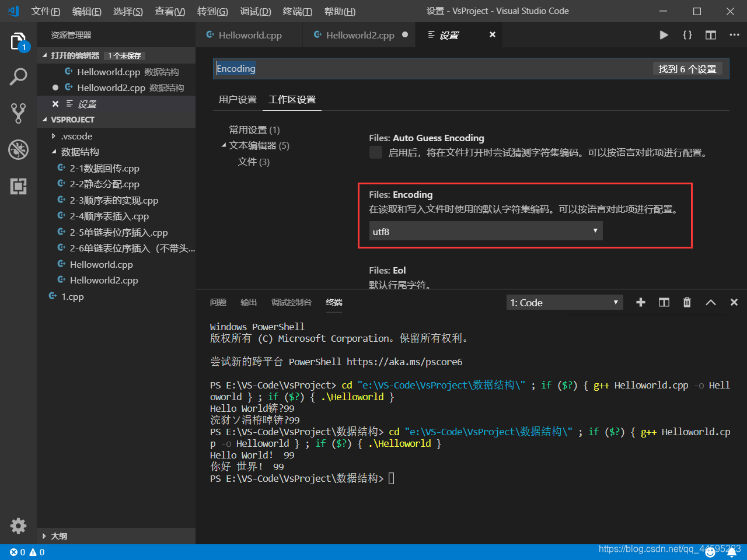The width and height of the screenshot is (747, 560).
Task: Split the terminal pane
Action: point(664,302)
